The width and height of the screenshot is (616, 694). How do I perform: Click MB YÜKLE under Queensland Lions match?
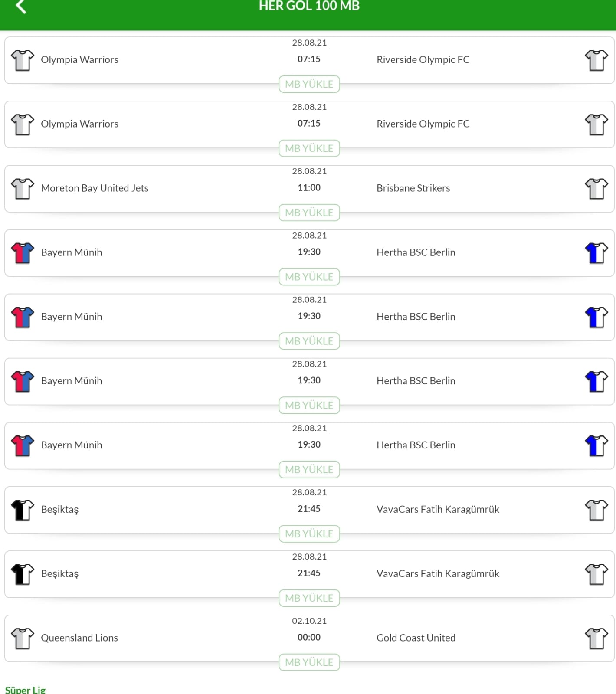(309, 662)
